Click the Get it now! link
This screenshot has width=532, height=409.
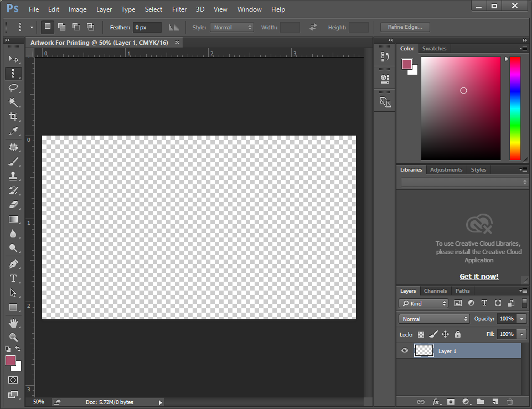(x=479, y=276)
